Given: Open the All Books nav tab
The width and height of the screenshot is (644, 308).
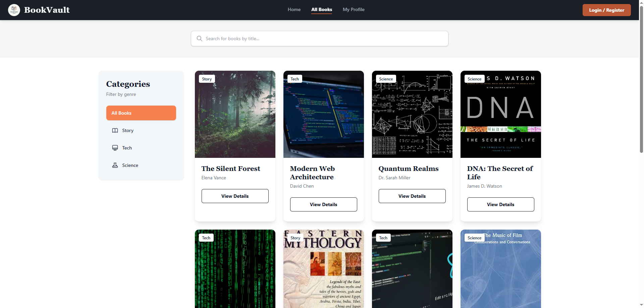Looking at the screenshot, I should [x=322, y=10].
